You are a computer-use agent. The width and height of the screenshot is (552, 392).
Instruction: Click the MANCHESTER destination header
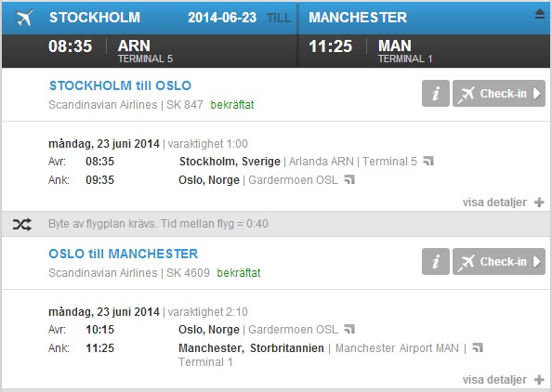click(x=358, y=18)
